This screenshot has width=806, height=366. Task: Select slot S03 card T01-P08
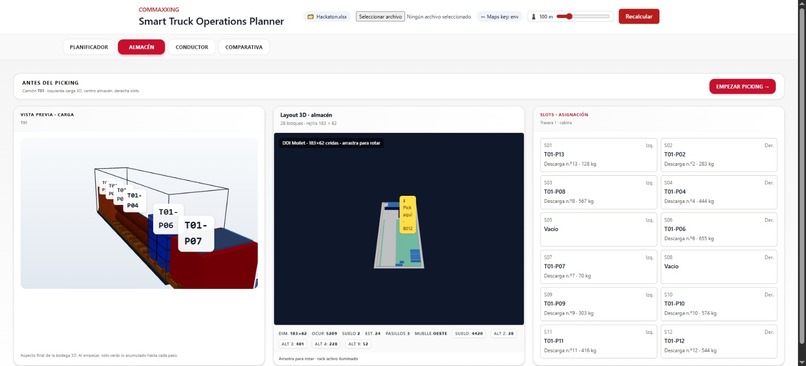598,192
